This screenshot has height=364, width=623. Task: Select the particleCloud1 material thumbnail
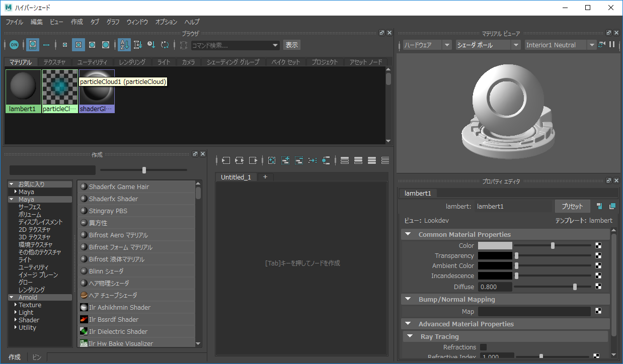click(60, 87)
